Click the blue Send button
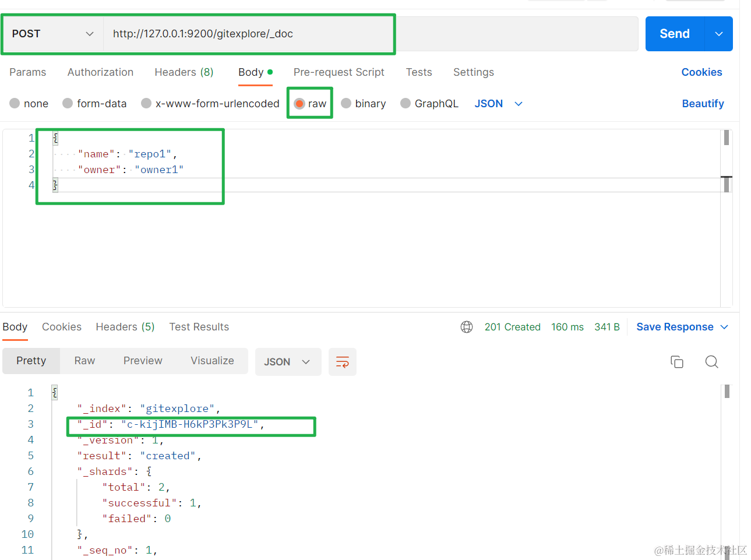Viewport: 751px width, 560px height. pos(675,34)
